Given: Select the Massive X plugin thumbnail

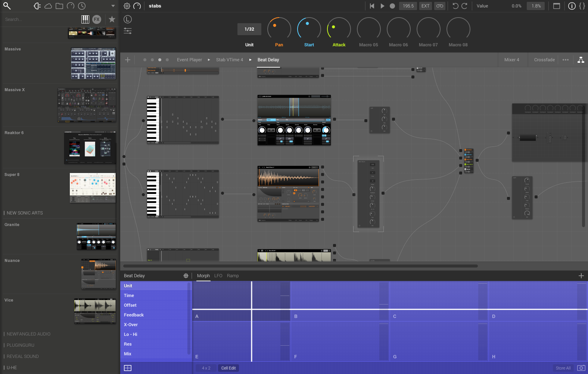Looking at the screenshot, I should (87, 105).
